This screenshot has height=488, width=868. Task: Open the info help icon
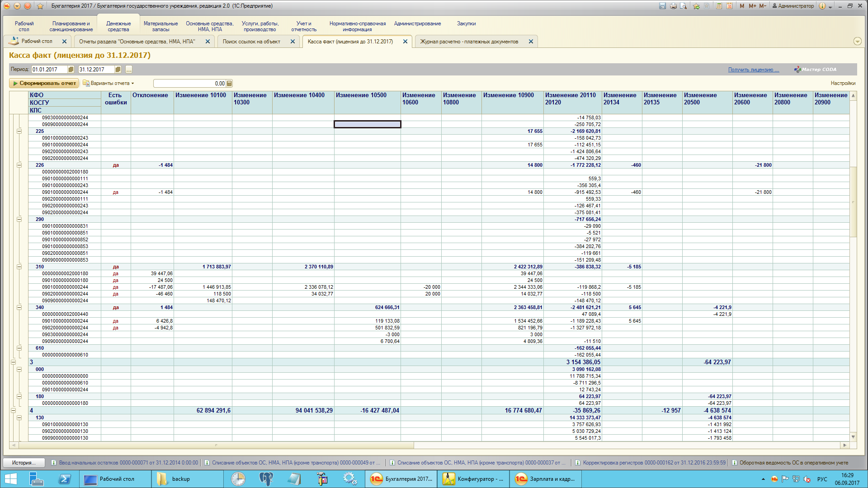822,6
